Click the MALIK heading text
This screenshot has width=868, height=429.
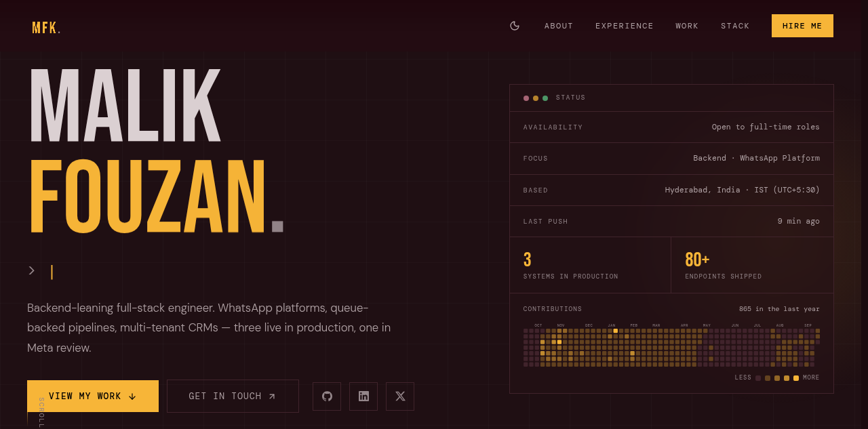pos(125,104)
